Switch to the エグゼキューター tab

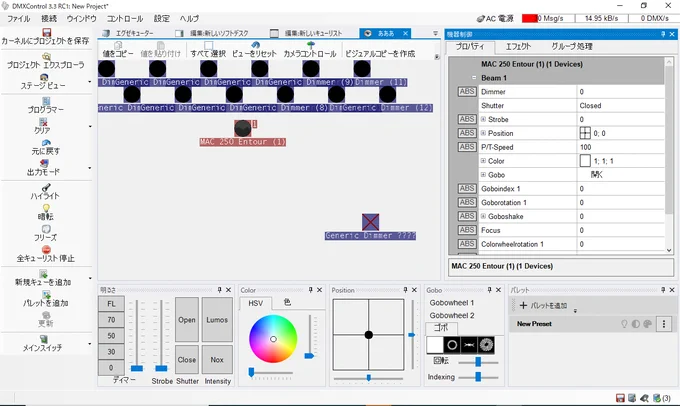(128, 33)
